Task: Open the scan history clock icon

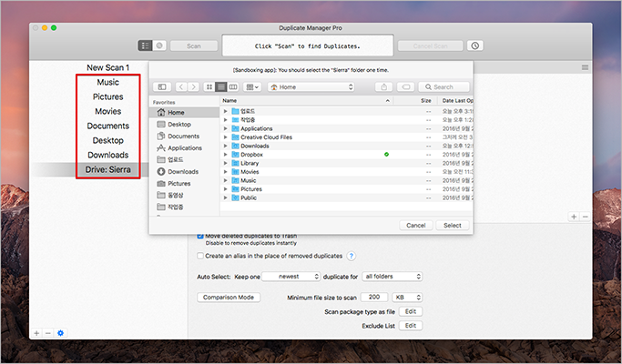Action: [474, 45]
